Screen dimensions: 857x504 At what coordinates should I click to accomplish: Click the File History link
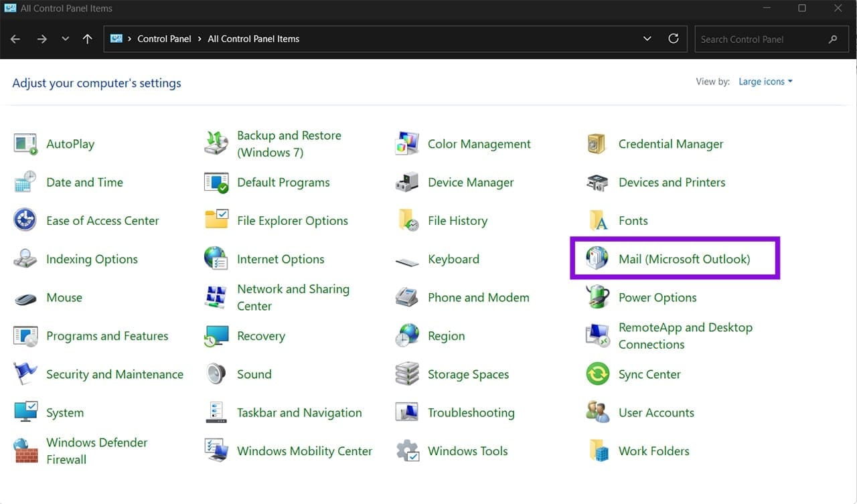(x=458, y=221)
